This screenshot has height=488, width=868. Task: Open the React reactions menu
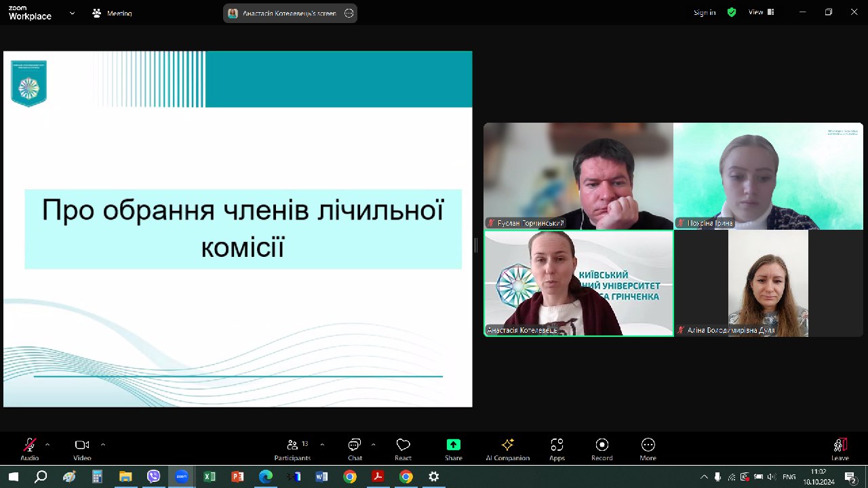(x=403, y=449)
